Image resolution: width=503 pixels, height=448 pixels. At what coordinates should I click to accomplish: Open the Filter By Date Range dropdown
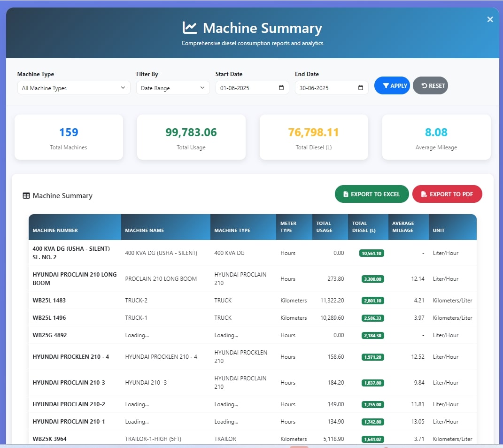tap(173, 88)
